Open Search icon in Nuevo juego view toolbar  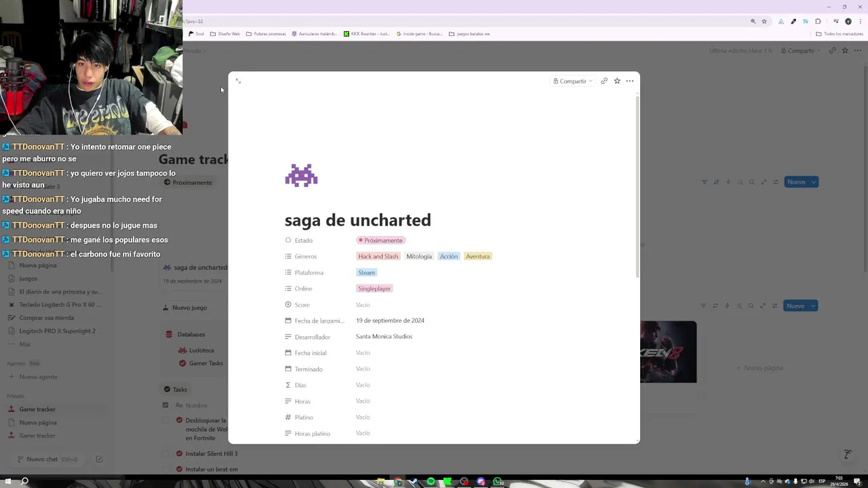pos(751,306)
